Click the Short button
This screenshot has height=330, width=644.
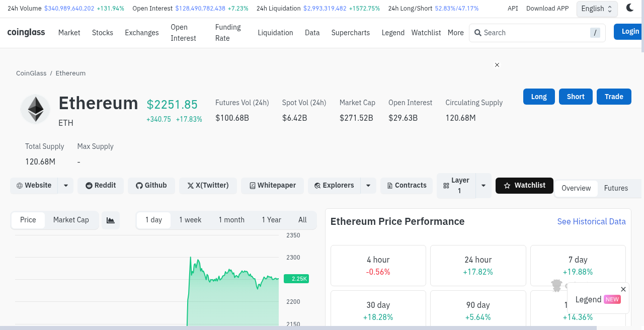point(576,97)
